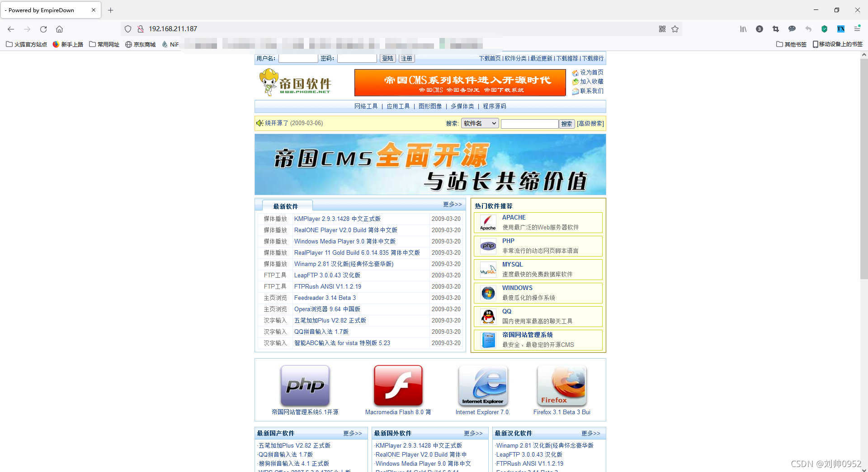This screenshot has height=472, width=868.
Task: Open the 高级搜索 advanced search link
Action: [x=590, y=124]
